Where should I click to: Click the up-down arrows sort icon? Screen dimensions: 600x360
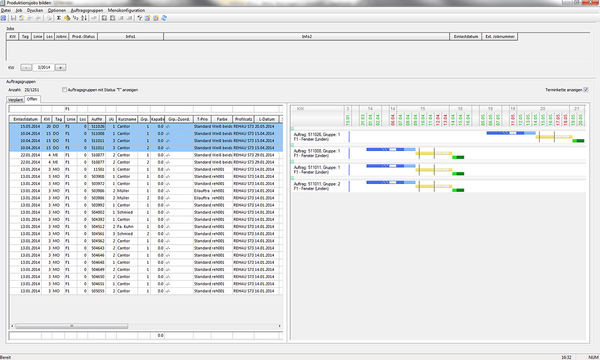tap(84, 18)
